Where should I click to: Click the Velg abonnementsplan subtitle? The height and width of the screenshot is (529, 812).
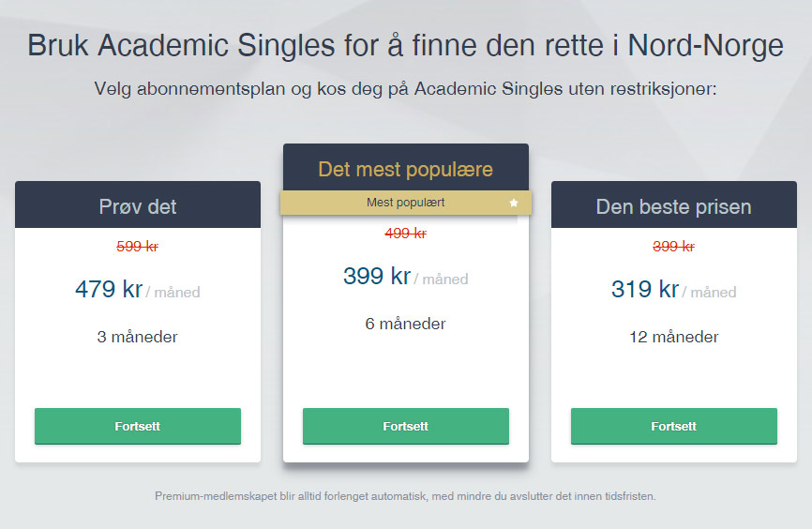tap(405, 88)
